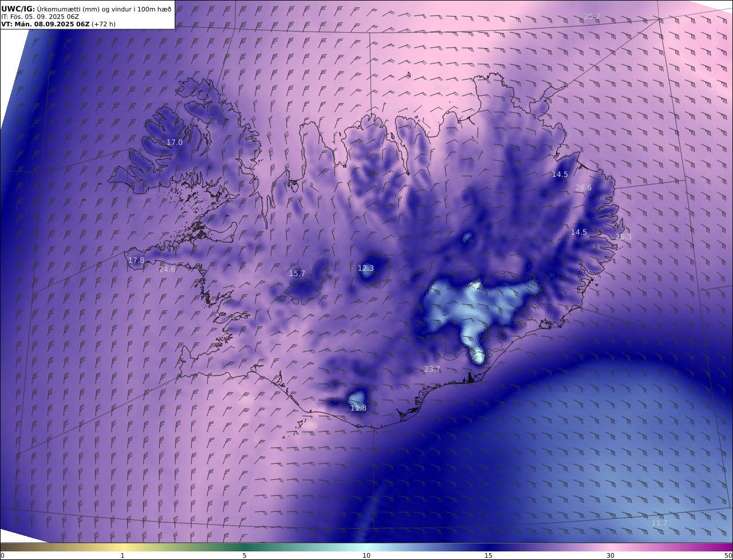Click the initial time line "IT: Fös. 05. 09. 2025 06Z"
Viewport: 733px width, 560px height.
(x=40, y=17)
